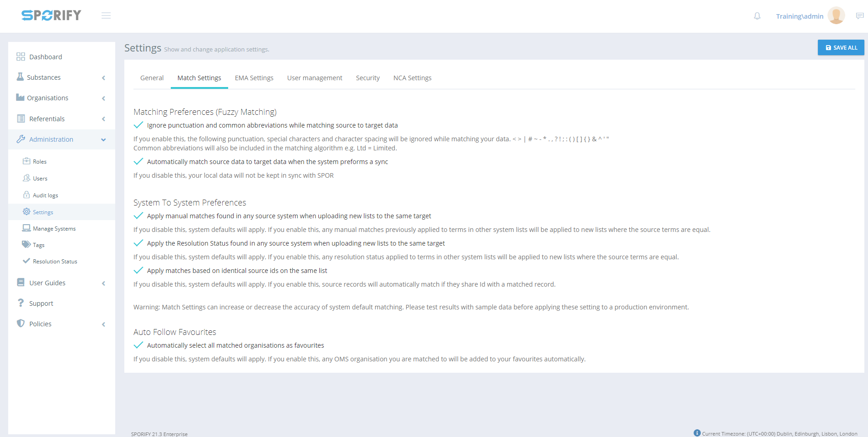Screen dimensions: 868x437
Task: Click the notification bell icon
Action: [757, 16]
